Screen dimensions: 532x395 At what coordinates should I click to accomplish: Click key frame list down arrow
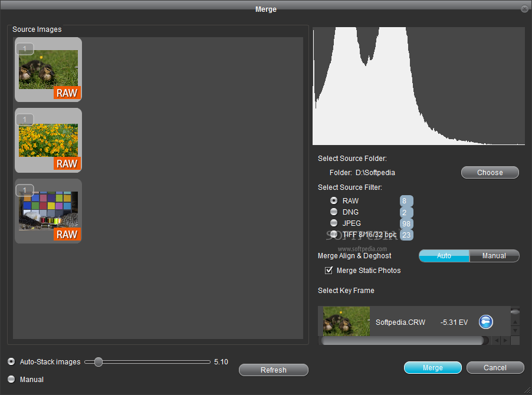(x=515, y=330)
